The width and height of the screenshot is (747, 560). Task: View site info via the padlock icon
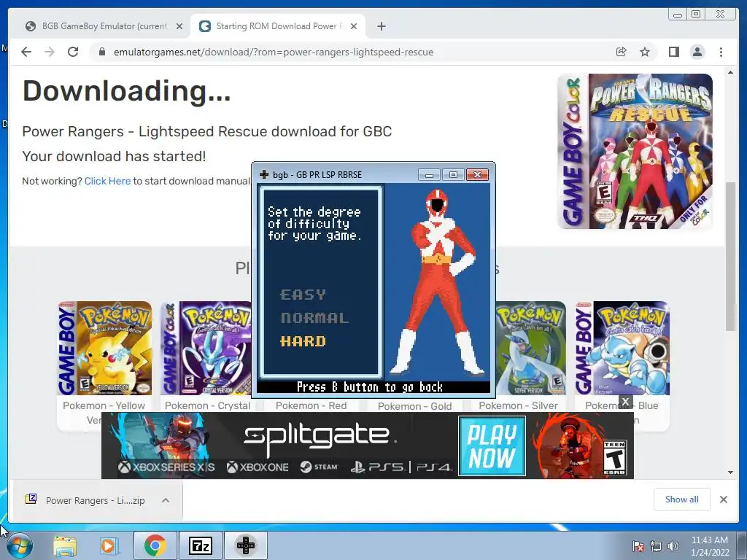point(102,52)
